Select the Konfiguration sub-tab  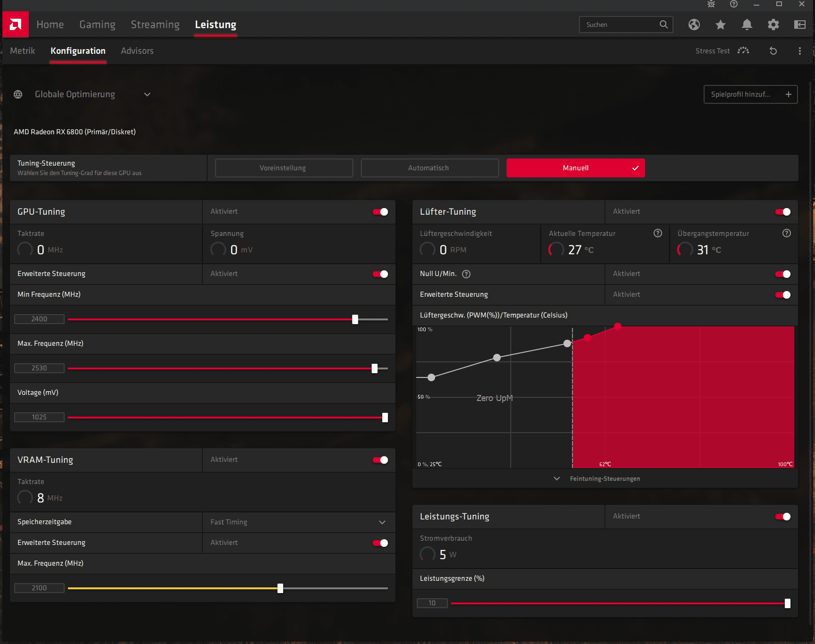[78, 51]
